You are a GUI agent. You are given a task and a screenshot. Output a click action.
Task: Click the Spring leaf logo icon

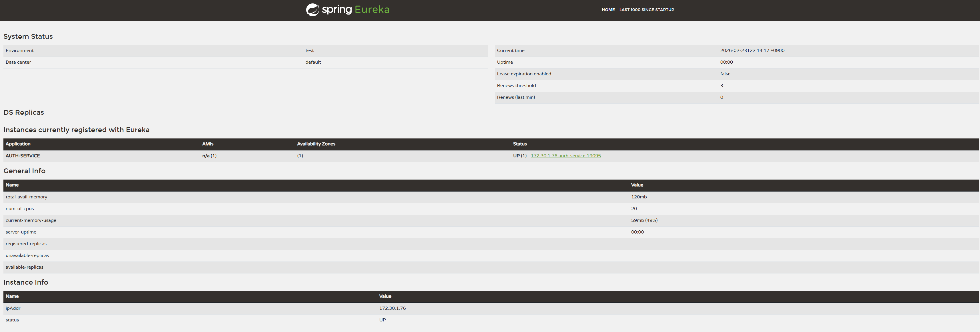click(x=312, y=10)
